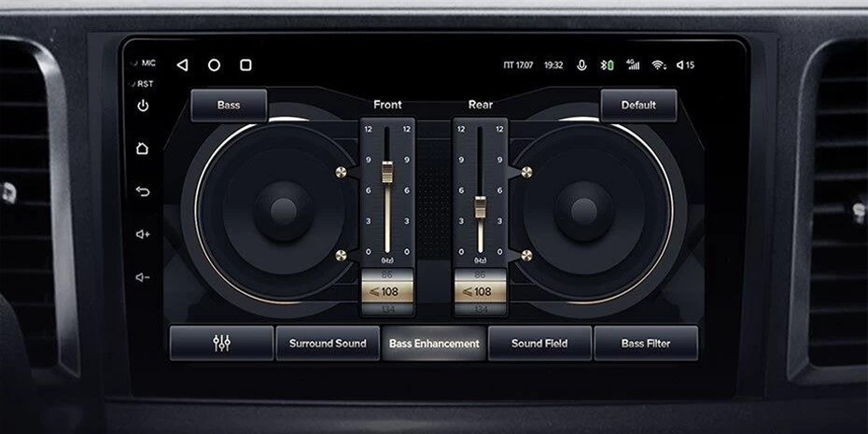The width and height of the screenshot is (868, 434).
Task: Switch to the Surround Sound tab
Action: point(328,343)
